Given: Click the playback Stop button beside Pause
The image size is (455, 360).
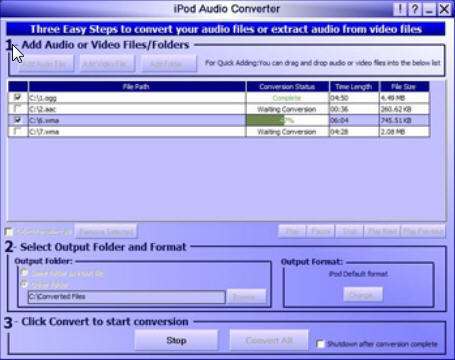Looking at the screenshot, I should click(349, 231).
